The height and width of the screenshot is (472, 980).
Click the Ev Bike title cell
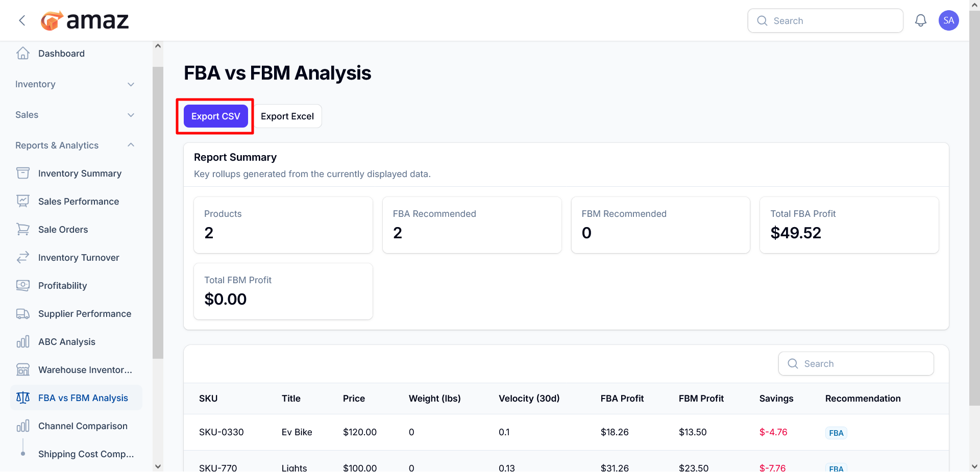(297, 432)
